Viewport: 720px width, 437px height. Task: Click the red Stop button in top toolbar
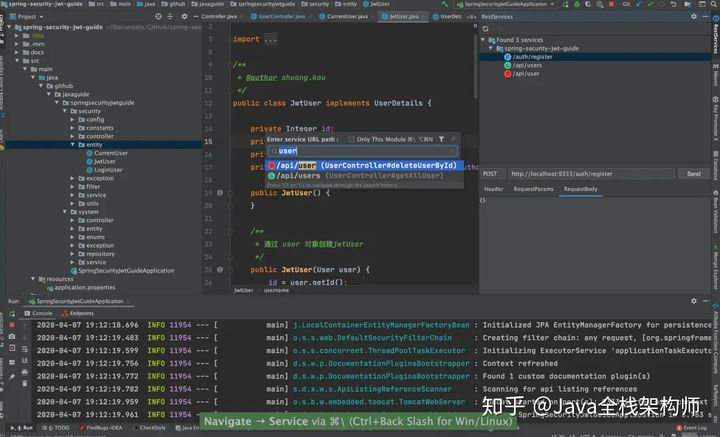click(x=611, y=4)
